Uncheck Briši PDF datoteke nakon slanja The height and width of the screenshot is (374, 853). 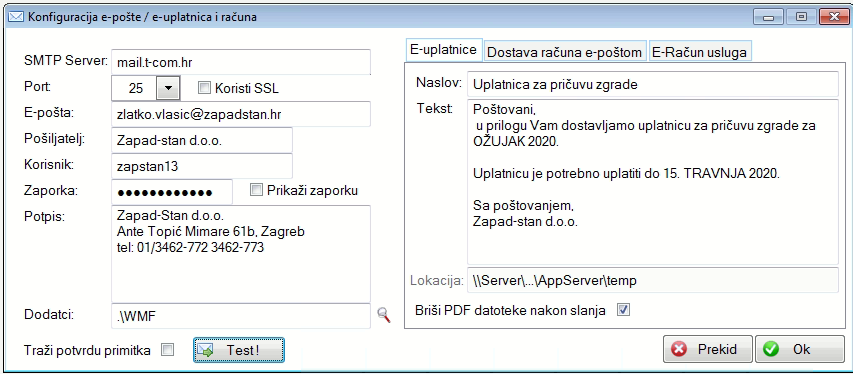[x=623, y=310]
